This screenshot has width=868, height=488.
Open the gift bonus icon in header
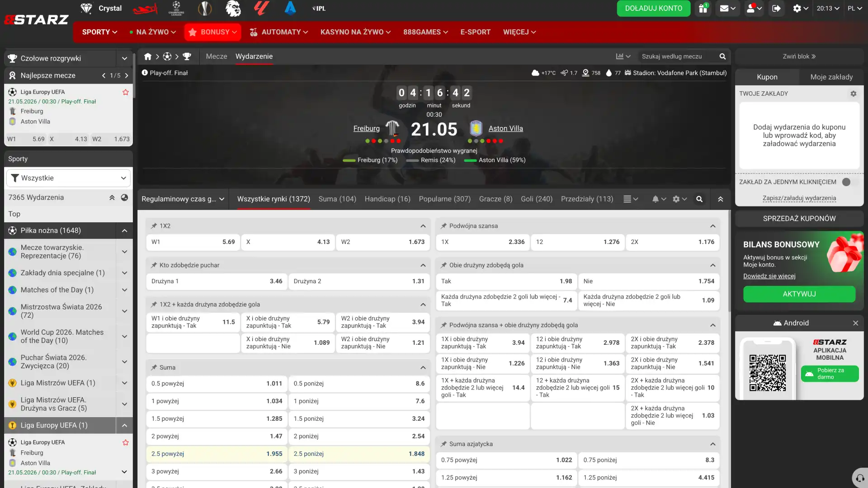coord(703,9)
